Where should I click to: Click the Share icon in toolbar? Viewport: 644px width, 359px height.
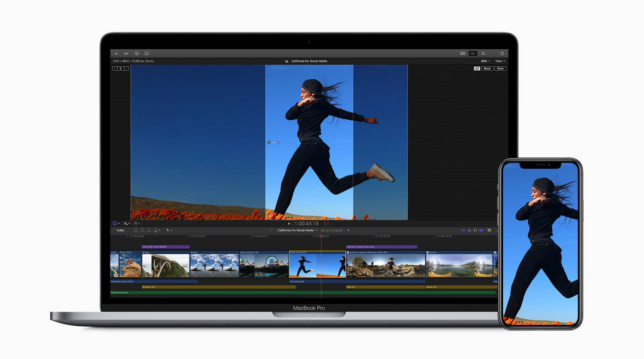tap(502, 54)
